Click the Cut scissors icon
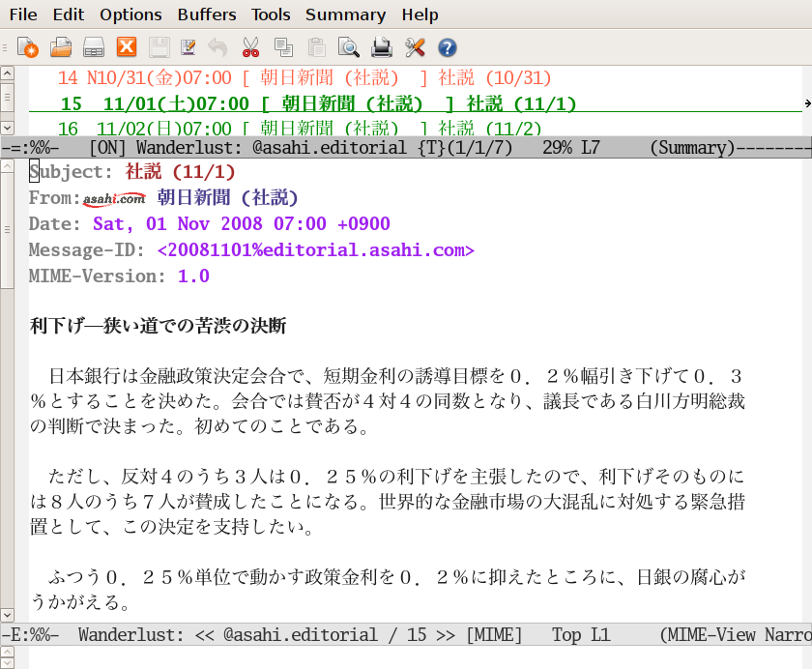Screen dimensions: 812x669 click(250, 47)
